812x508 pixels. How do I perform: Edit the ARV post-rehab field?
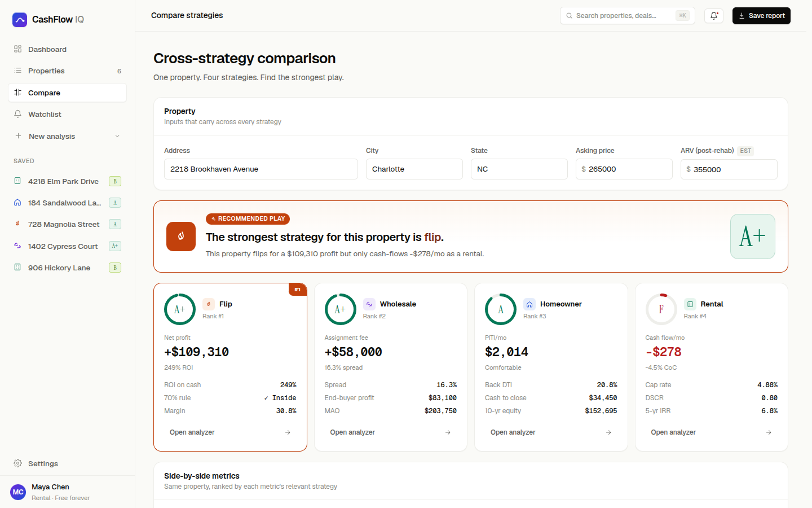pyautogui.click(x=729, y=169)
